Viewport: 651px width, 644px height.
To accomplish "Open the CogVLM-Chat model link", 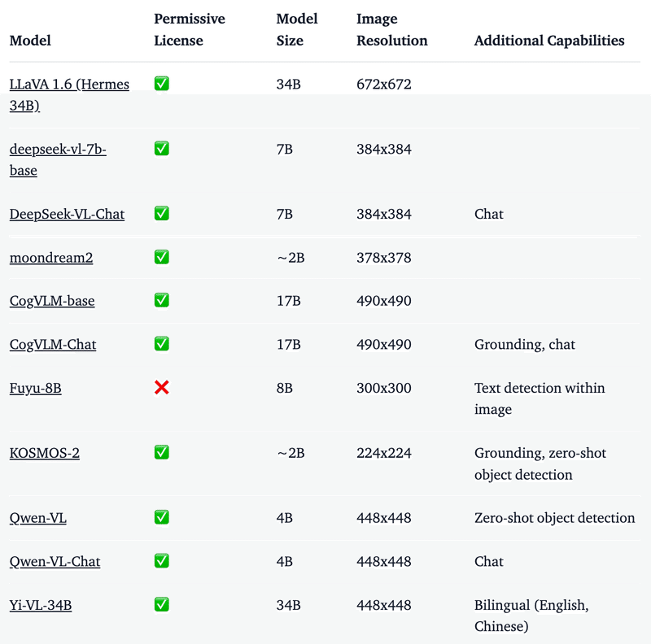I will (x=53, y=345).
